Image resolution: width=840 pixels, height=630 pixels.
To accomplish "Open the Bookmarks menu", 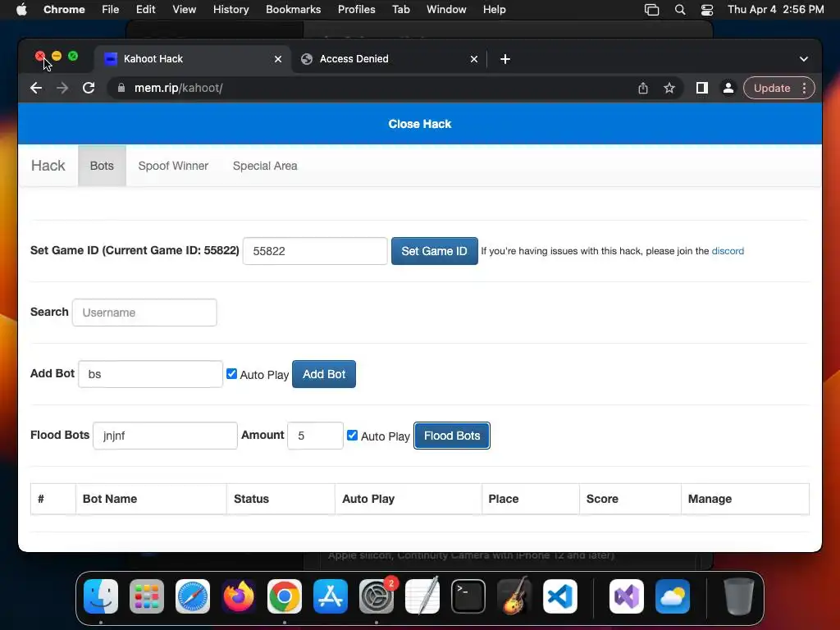I will (x=293, y=10).
